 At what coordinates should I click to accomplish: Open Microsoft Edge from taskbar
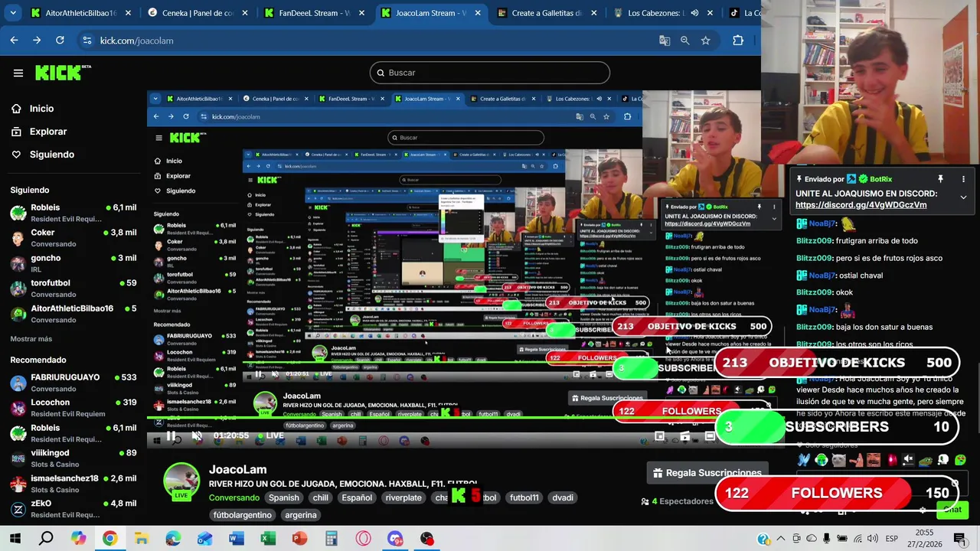coord(173,539)
